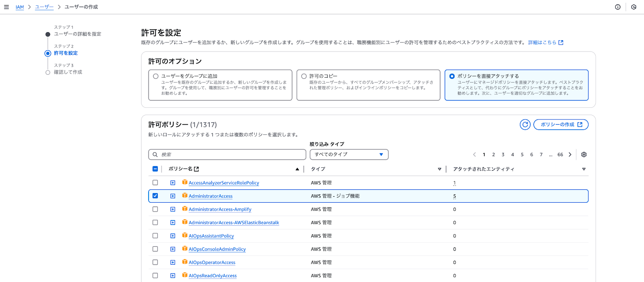Viewport: 644px width, 282px height.
Task: Expand AIOpsOperatorAccess details
Action: pyautogui.click(x=173, y=262)
